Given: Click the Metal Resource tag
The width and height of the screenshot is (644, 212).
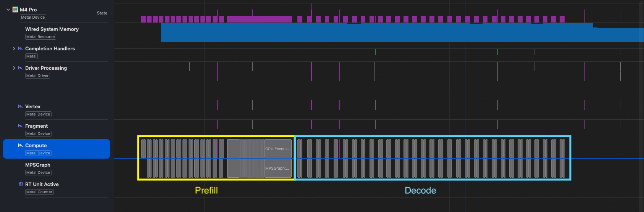Looking at the screenshot, I should pos(40,37).
